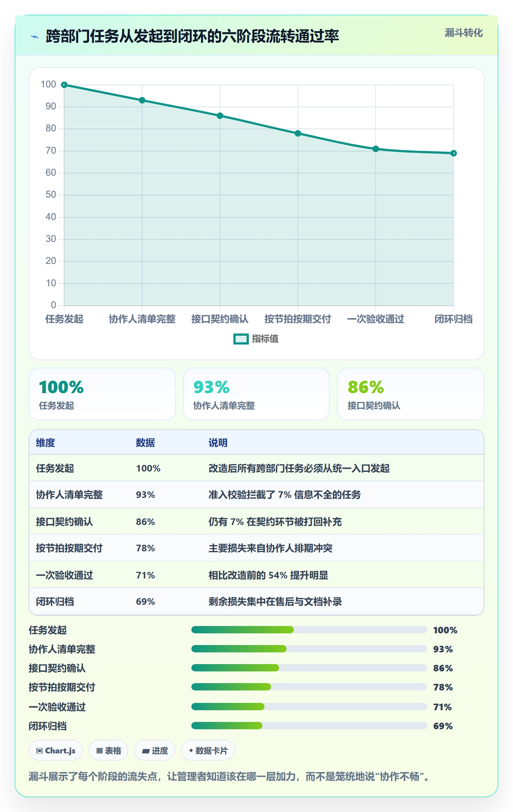
Task: Click the chart point for 按节拍按期交付
Action: pos(298,133)
